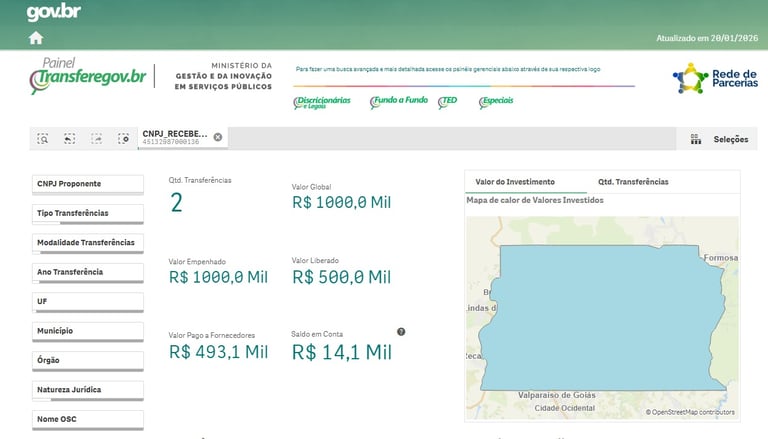768x439 pixels.
Task: Switch to Valor do Investimento tab
Action: (x=515, y=182)
